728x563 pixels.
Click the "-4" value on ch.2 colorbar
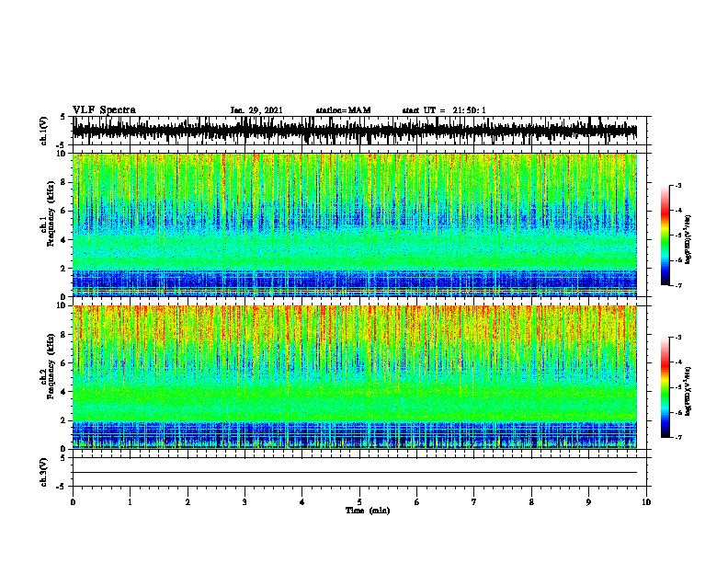678,362
